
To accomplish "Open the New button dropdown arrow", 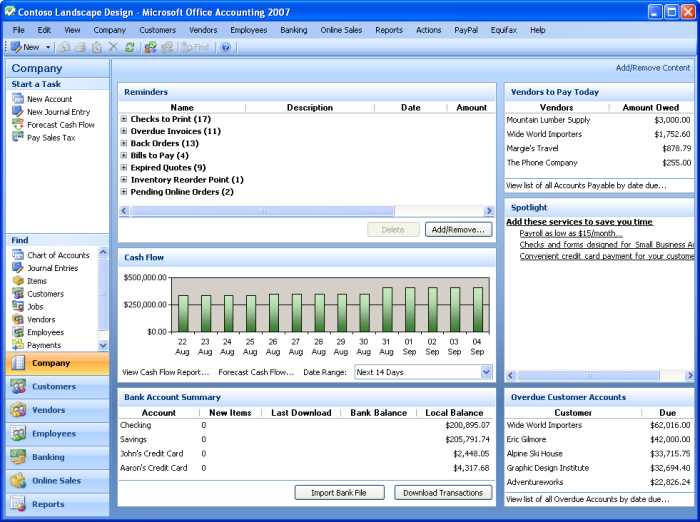I will (48, 47).
